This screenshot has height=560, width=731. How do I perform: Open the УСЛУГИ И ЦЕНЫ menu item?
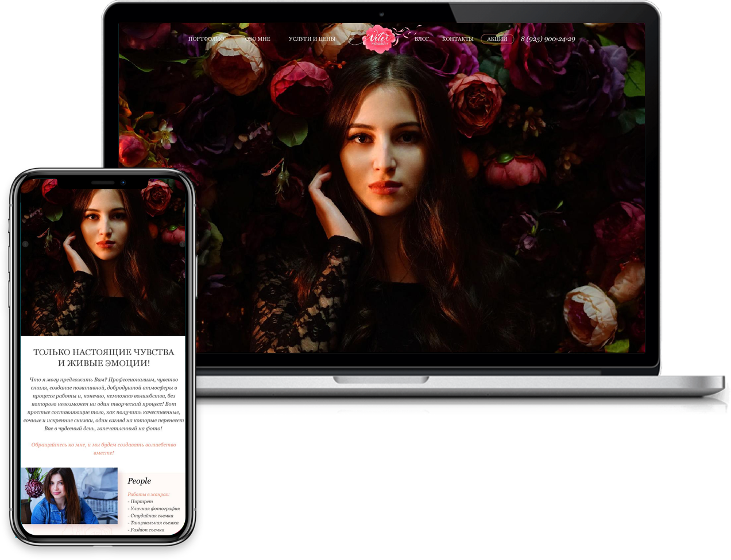click(x=312, y=39)
